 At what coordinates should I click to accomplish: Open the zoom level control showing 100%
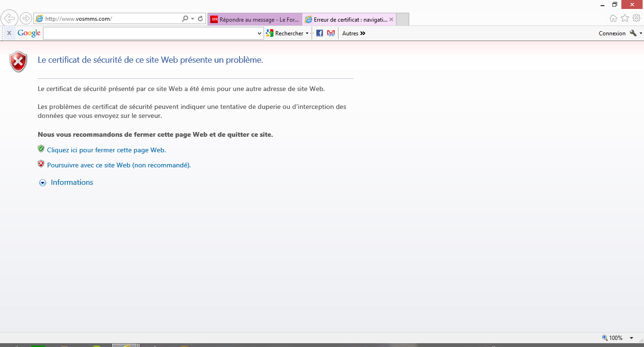616,338
